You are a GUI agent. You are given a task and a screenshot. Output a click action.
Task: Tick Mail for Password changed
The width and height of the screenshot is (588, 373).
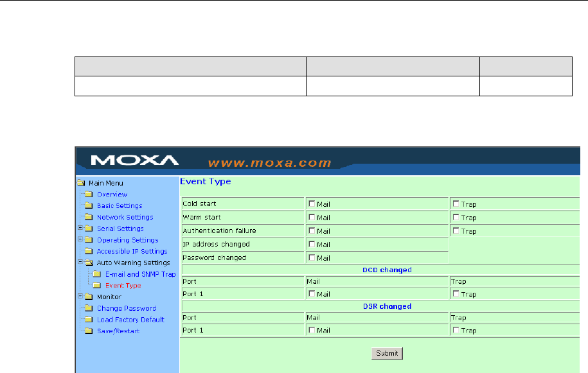coord(312,257)
